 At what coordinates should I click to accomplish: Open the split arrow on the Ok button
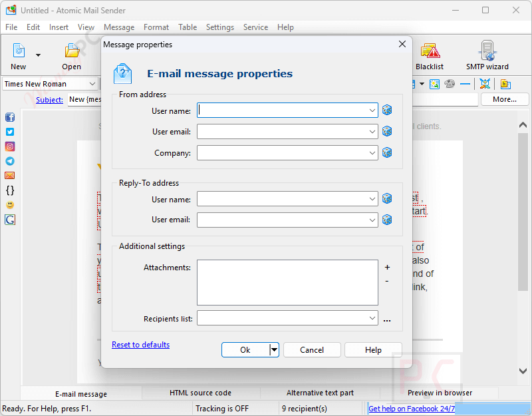click(x=274, y=349)
